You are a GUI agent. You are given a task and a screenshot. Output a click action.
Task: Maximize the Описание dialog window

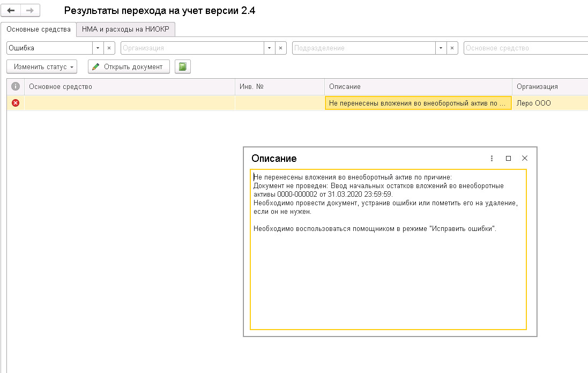pyautogui.click(x=508, y=158)
